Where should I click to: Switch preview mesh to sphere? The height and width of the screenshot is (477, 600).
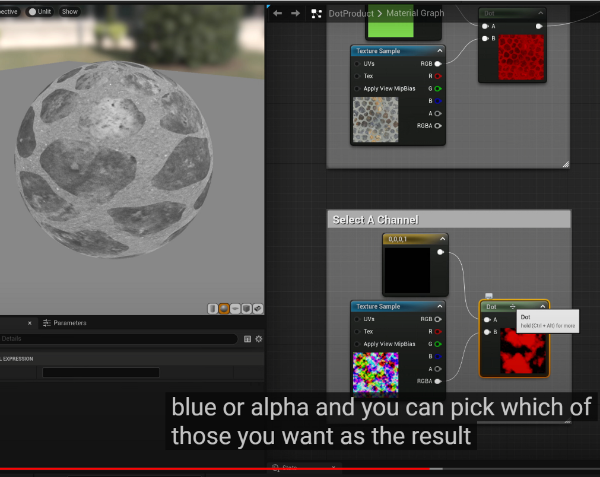224,308
